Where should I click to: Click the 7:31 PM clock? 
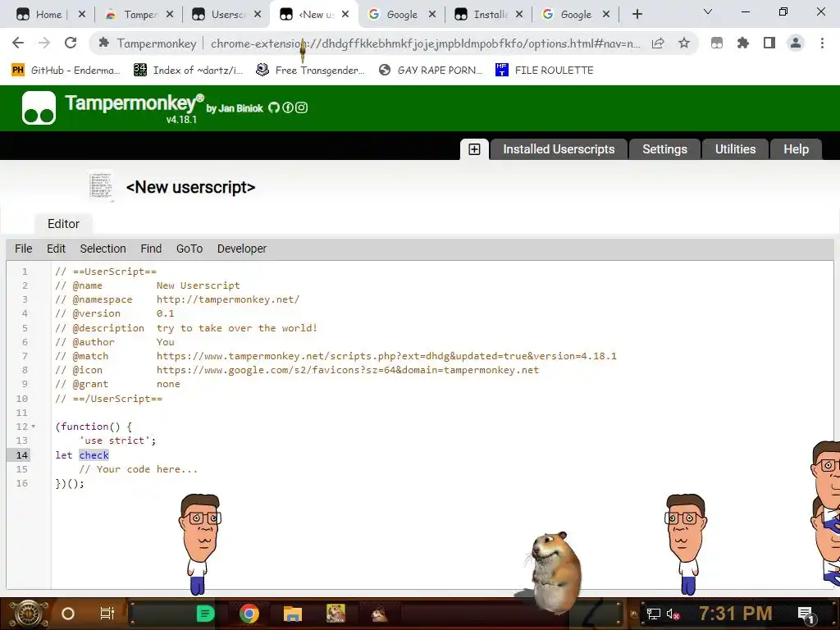pos(735,614)
